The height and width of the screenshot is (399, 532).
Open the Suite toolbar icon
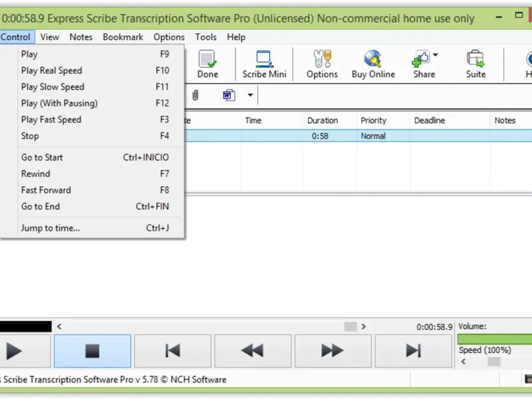tap(475, 65)
